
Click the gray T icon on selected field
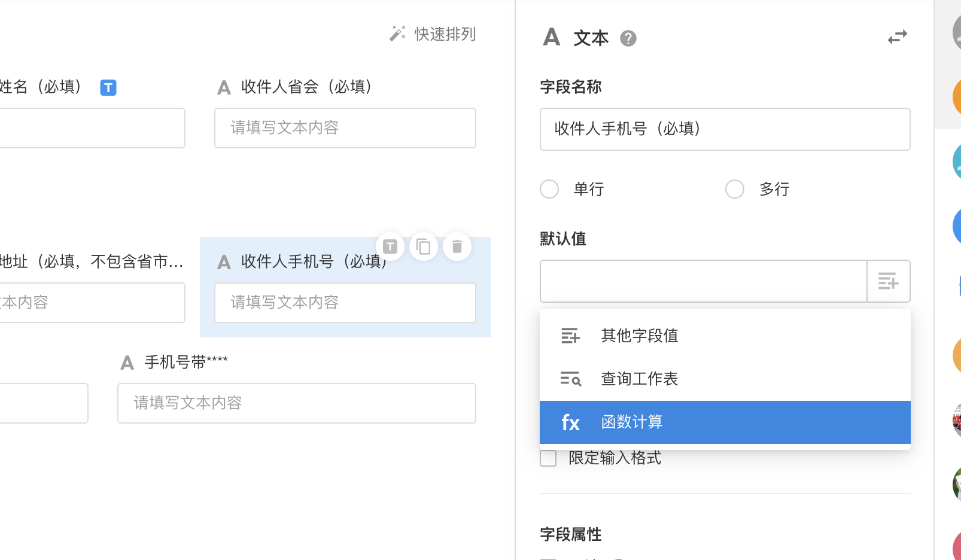point(390,246)
